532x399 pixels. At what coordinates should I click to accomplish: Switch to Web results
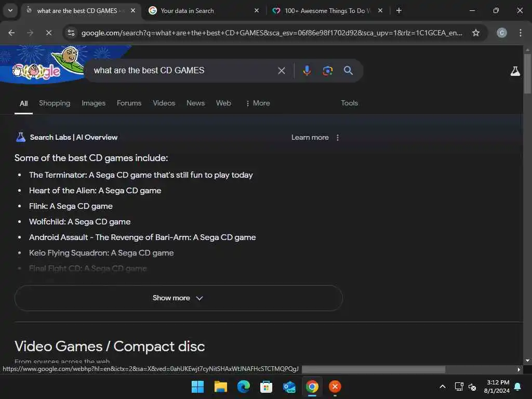click(223, 103)
